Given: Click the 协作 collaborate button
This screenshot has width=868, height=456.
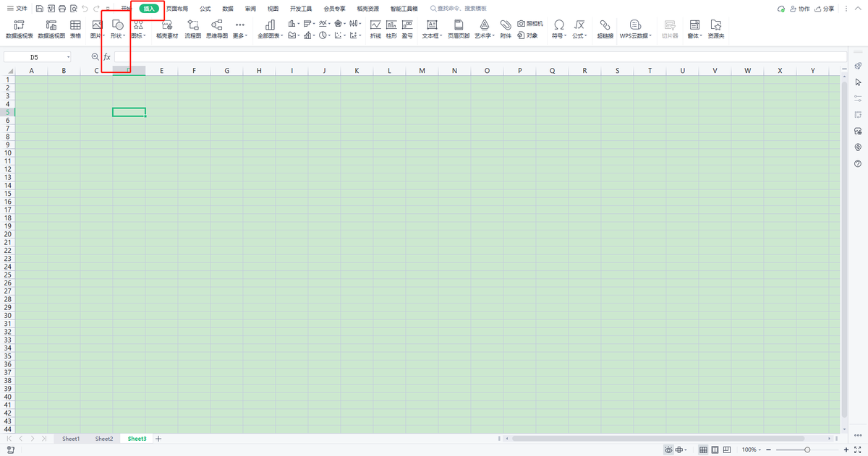Looking at the screenshot, I should (800, 9).
